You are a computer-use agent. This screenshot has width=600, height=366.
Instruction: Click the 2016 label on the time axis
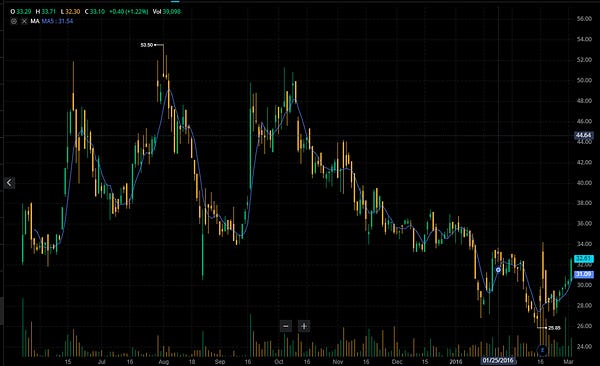(x=456, y=362)
